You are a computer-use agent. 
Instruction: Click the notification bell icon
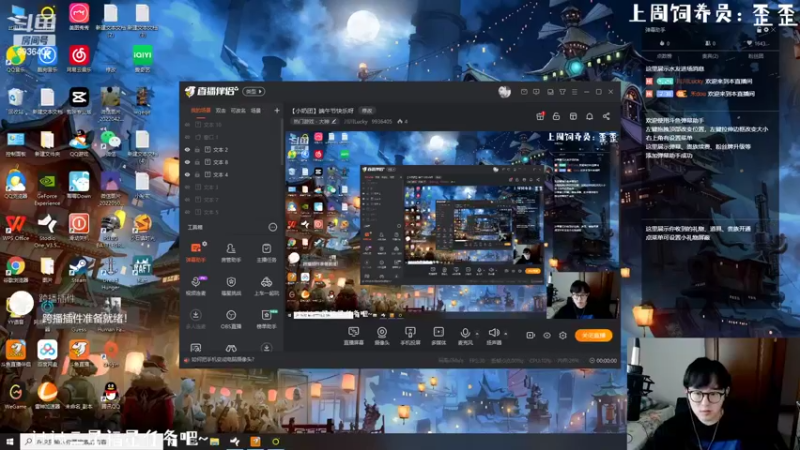tap(589, 116)
